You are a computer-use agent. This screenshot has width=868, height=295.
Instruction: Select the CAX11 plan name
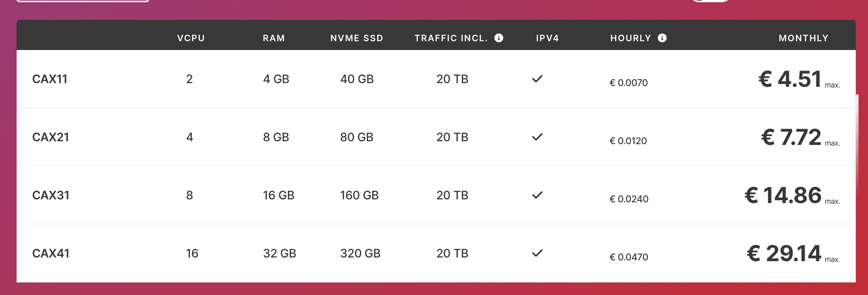pos(50,79)
